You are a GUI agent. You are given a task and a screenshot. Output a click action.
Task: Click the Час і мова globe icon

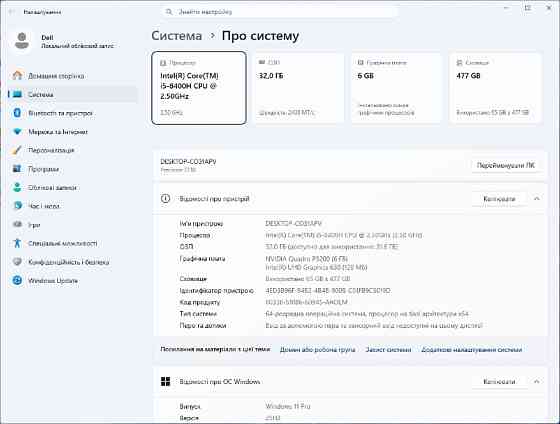17,206
